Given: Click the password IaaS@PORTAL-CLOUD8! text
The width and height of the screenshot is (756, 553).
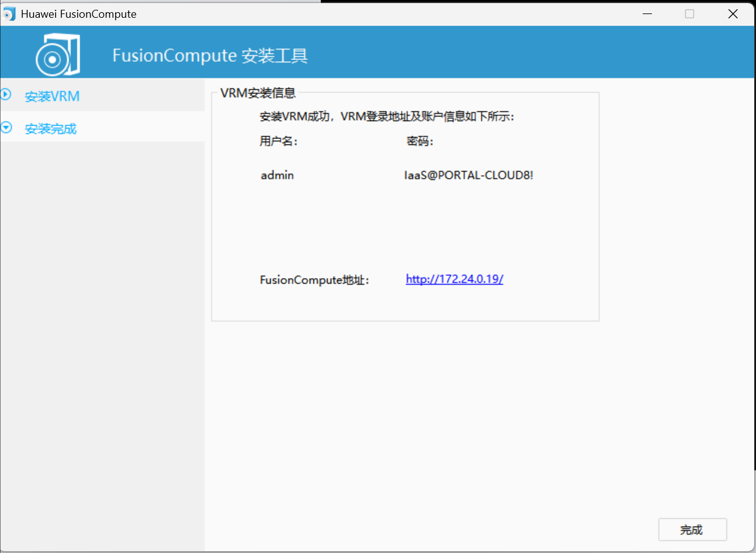Looking at the screenshot, I should tap(468, 175).
